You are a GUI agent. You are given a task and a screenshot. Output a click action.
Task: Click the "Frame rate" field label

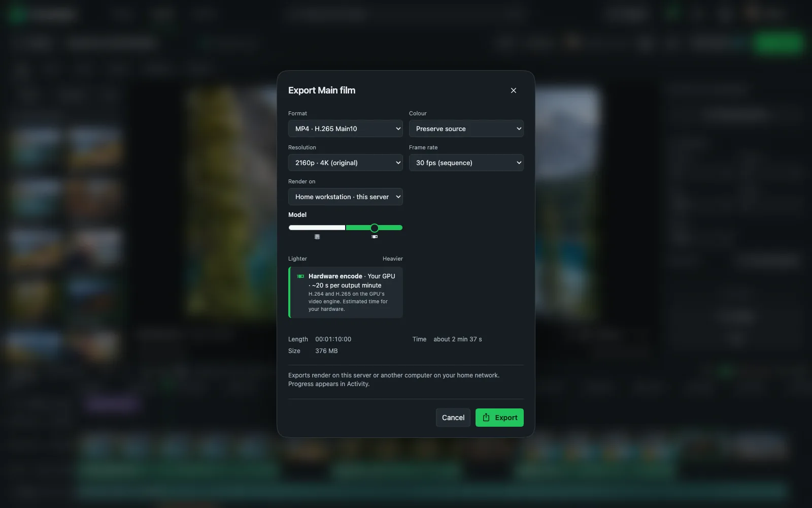point(423,147)
